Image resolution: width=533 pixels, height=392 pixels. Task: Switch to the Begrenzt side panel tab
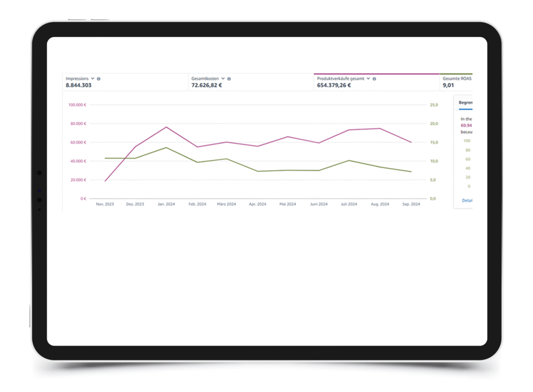(465, 103)
